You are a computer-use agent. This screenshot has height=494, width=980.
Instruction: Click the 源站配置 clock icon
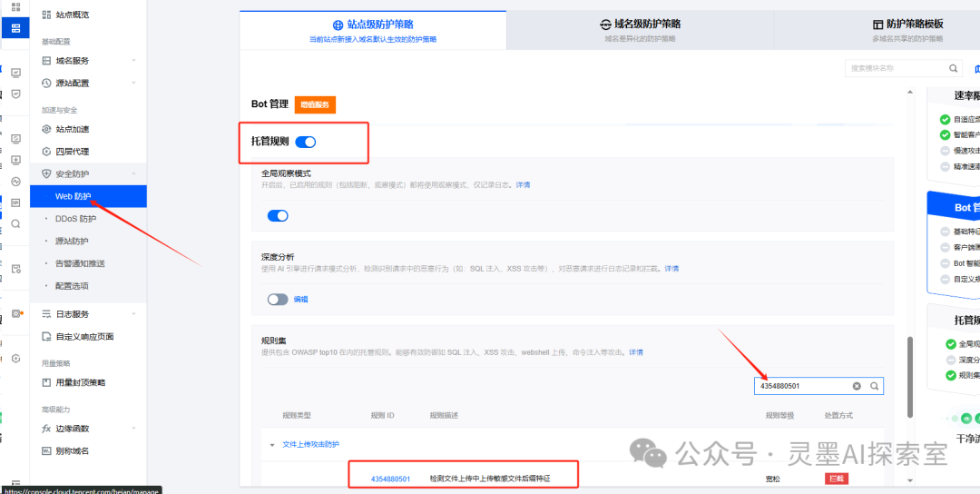pyautogui.click(x=46, y=84)
